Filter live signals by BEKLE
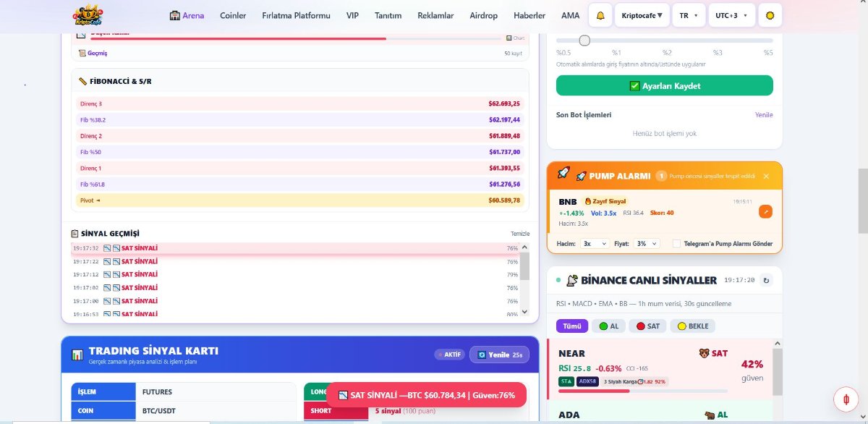 (x=693, y=326)
